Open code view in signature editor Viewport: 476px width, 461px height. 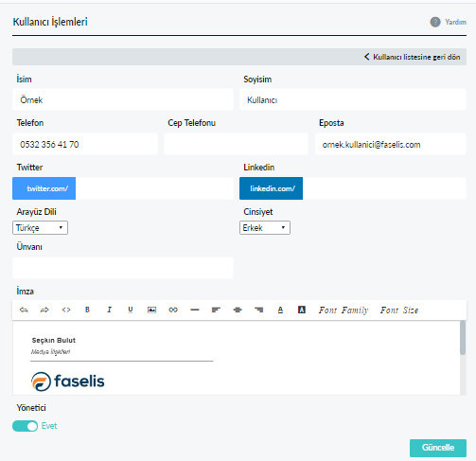click(x=66, y=310)
